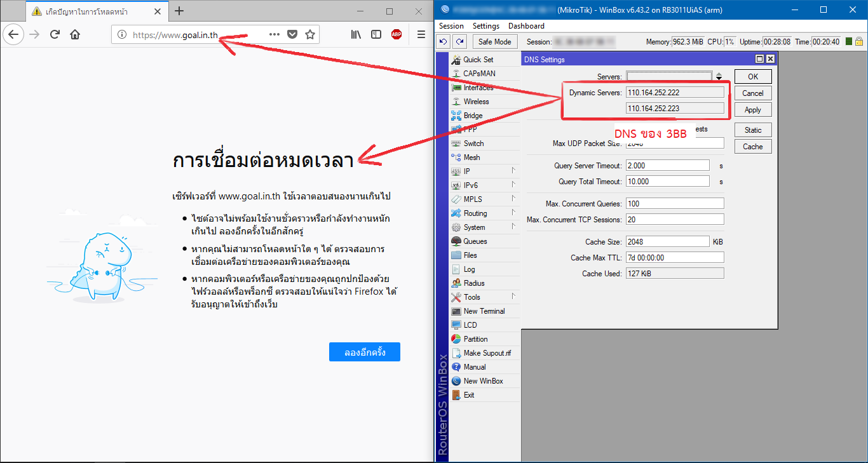Viewport: 868px width, 463px height.
Task: Click Cache Max TTL field
Action: point(675,257)
